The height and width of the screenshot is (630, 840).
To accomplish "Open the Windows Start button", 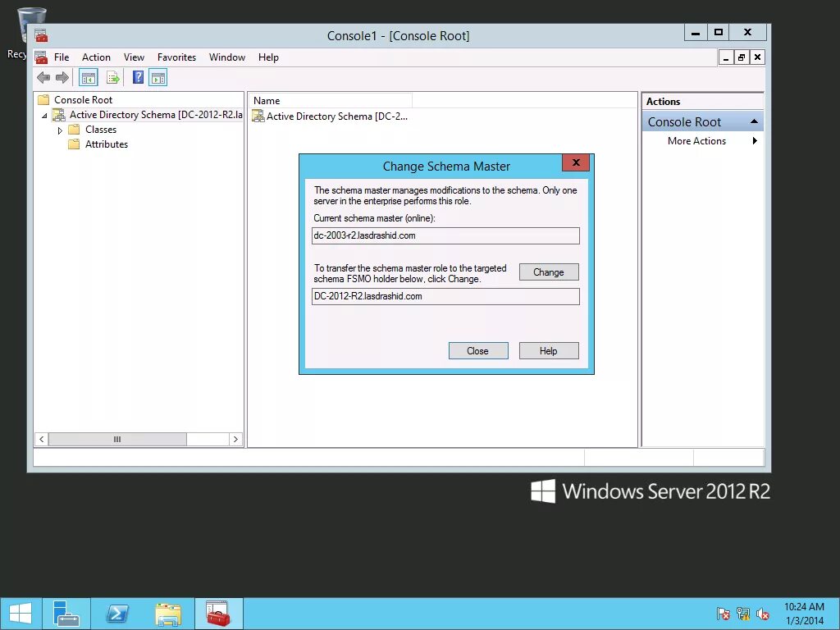I will click(21, 614).
